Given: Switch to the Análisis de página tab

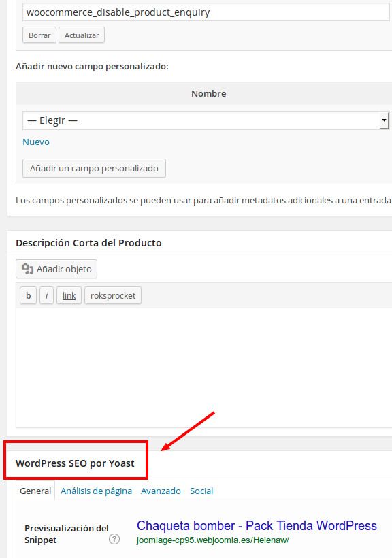Looking at the screenshot, I should (96, 491).
